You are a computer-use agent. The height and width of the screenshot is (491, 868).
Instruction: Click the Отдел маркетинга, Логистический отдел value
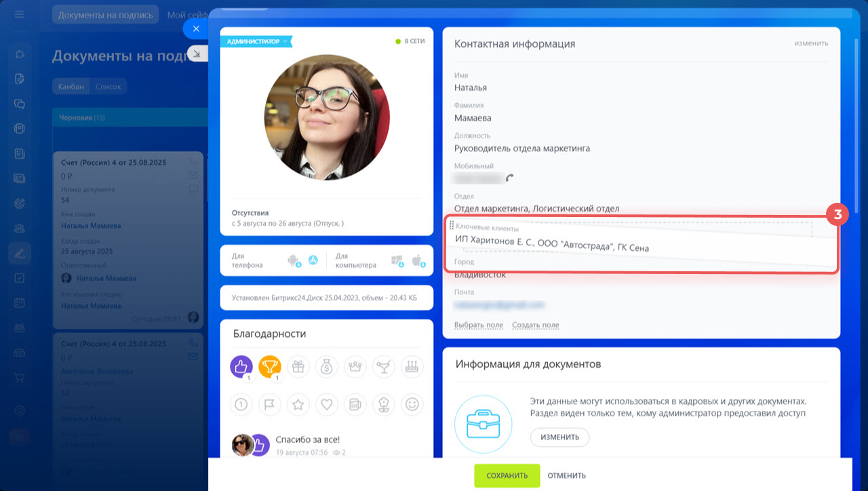(x=537, y=209)
